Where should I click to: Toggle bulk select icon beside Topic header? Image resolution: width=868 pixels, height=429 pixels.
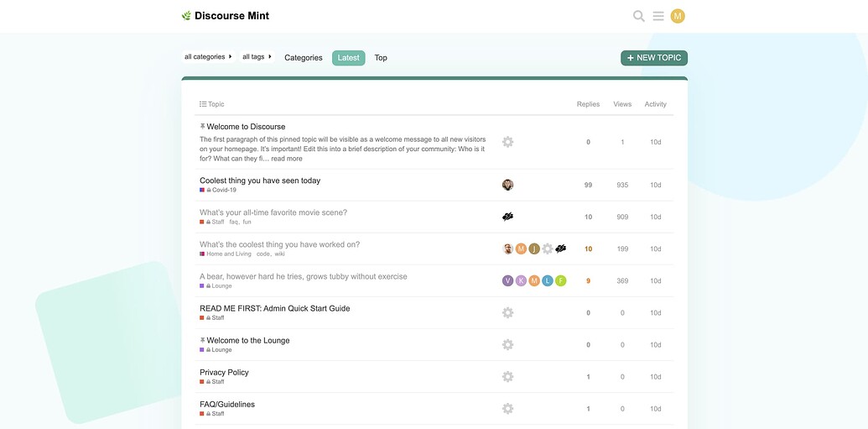coord(203,104)
